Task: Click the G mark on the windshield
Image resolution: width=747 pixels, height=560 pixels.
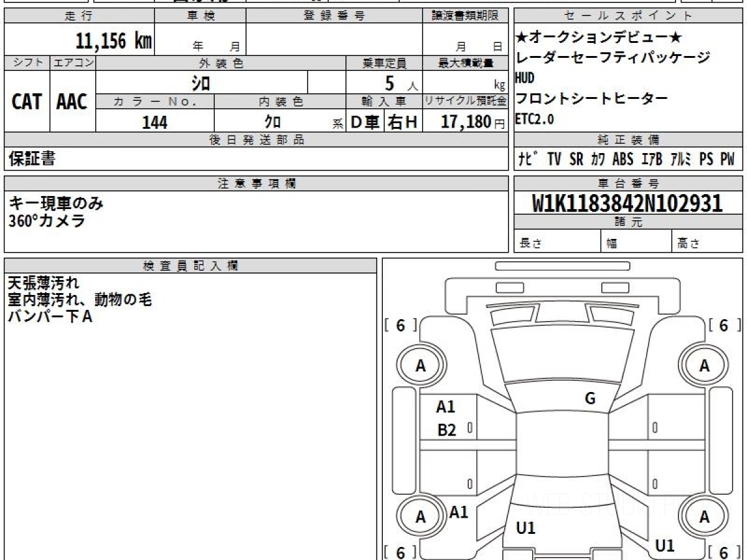Action: pyautogui.click(x=590, y=399)
